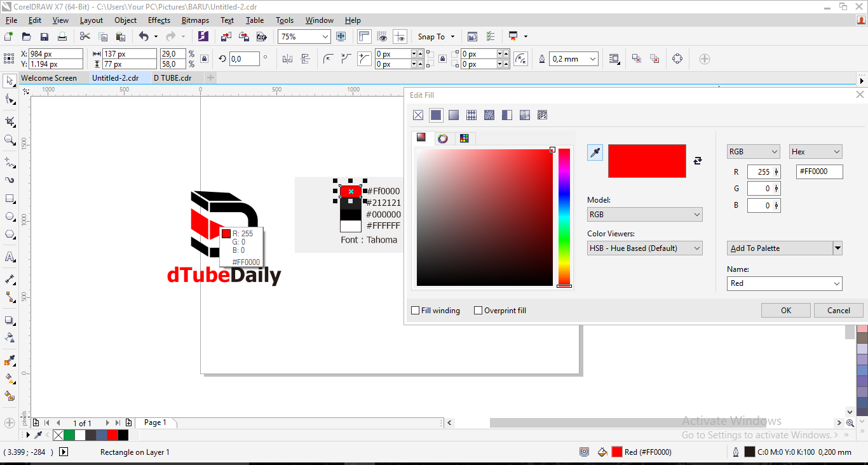Enable the Overprint fill checkbox
Image resolution: width=868 pixels, height=465 pixels.
click(478, 311)
